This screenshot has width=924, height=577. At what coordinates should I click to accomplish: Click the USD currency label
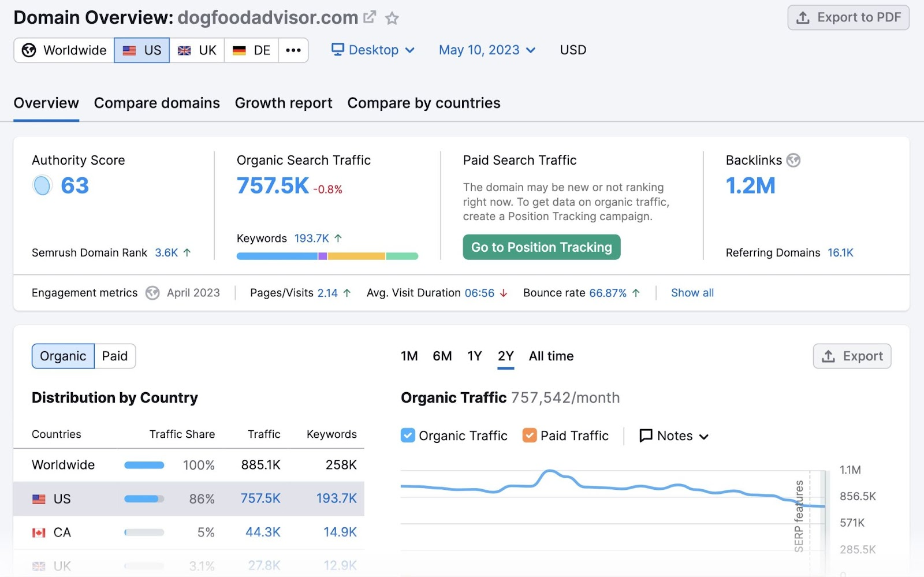(x=573, y=50)
